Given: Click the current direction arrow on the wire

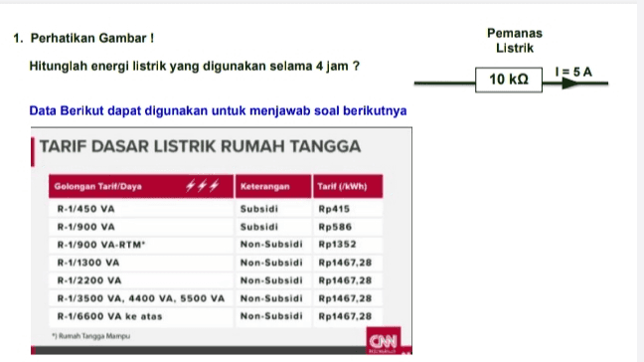Looking at the screenshot, I should point(570,84).
